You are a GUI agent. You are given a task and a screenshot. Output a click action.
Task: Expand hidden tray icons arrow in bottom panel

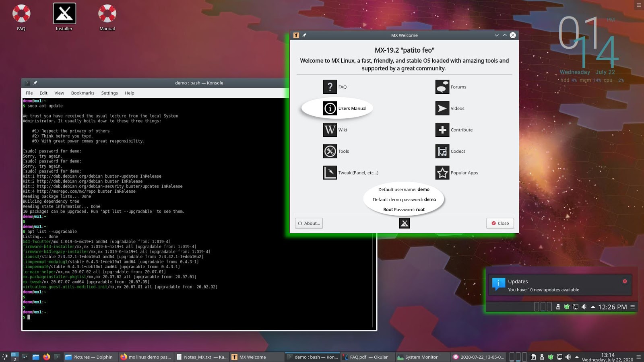[577, 357]
